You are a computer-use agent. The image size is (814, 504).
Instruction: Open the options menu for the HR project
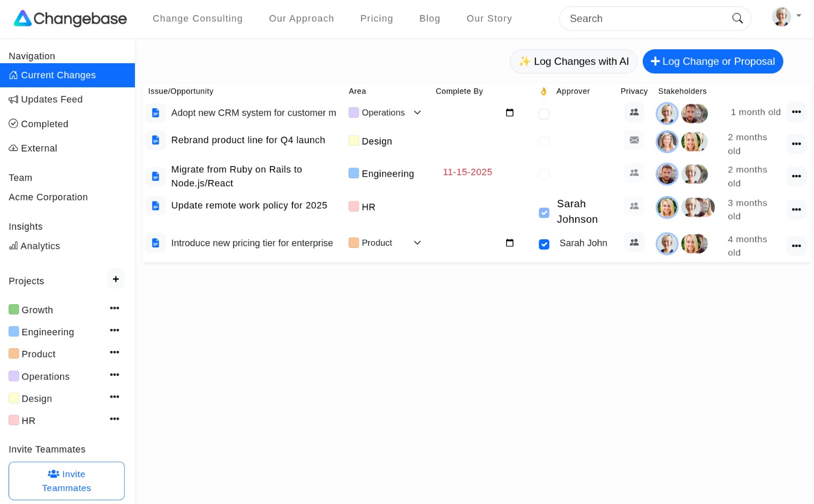115,419
